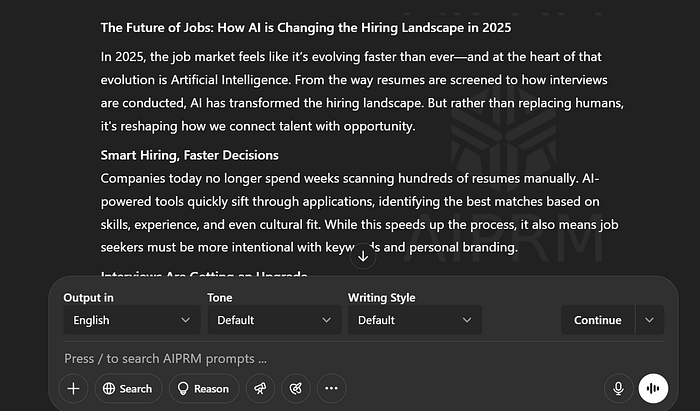Start voice mode with the waveform button
Image resolution: width=700 pixels, height=411 pixels.
pyautogui.click(x=653, y=389)
